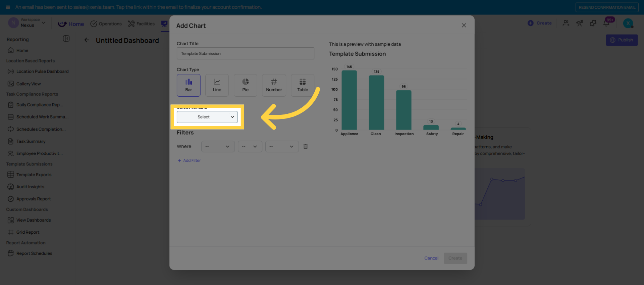Expand the Nexus workspace switcher

pos(44,23)
